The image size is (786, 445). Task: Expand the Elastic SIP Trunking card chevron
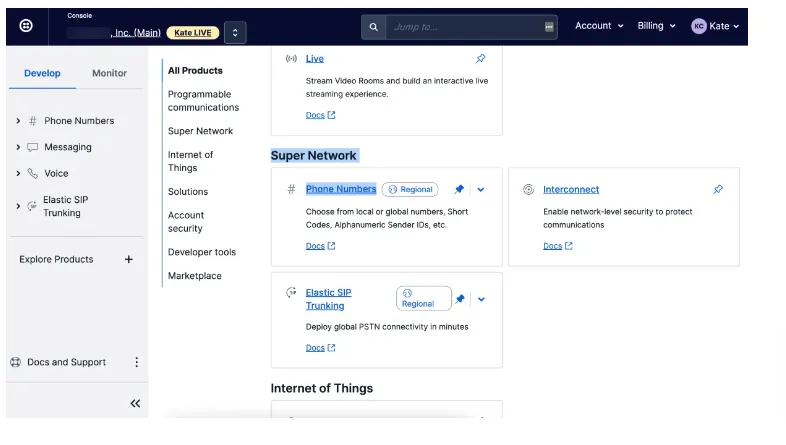pyautogui.click(x=481, y=299)
